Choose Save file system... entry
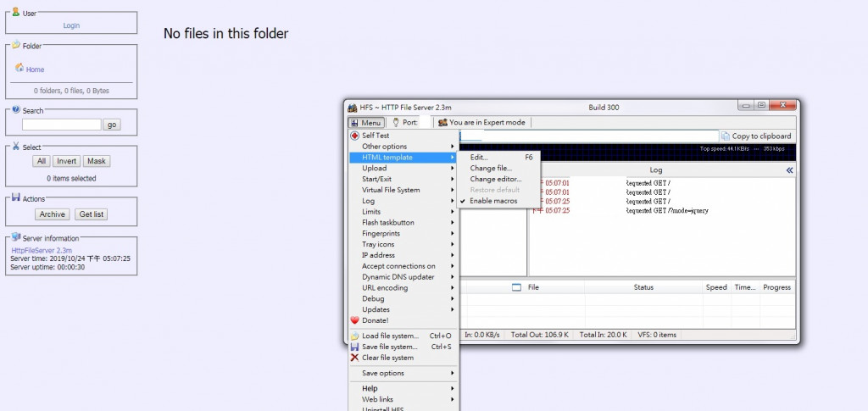The image size is (868, 411). tap(404, 347)
